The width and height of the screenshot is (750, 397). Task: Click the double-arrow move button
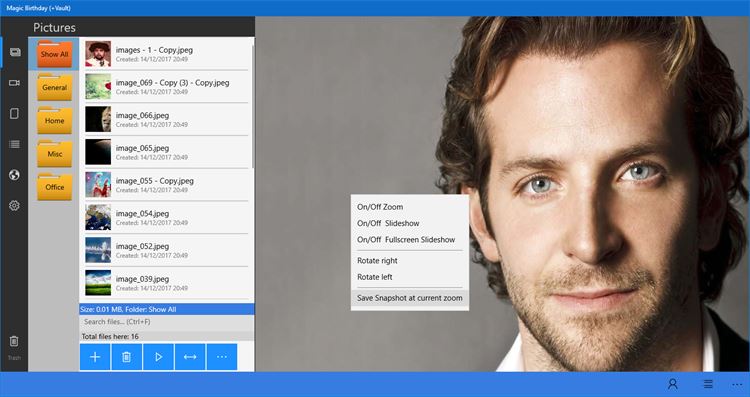[x=190, y=357]
